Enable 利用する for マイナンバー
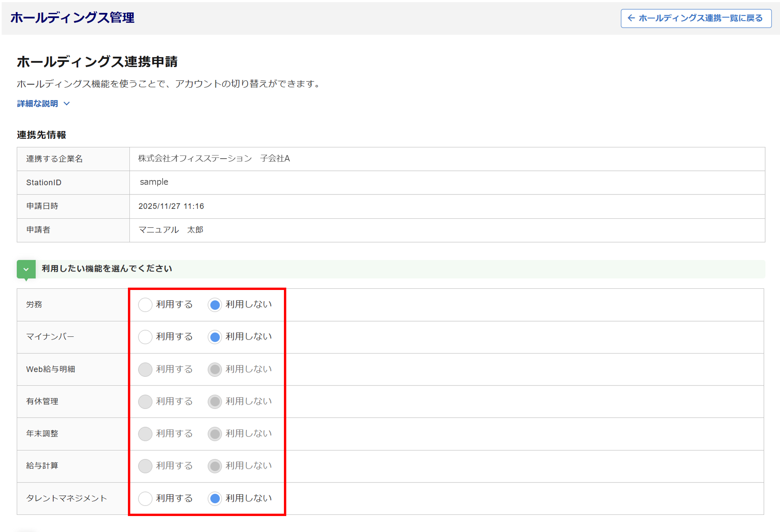The image size is (780, 532). click(x=145, y=337)
